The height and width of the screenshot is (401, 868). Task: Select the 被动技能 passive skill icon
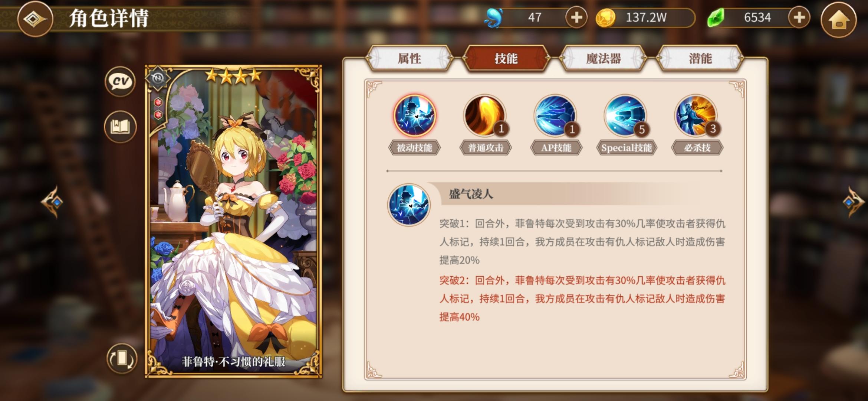[414, 115]
